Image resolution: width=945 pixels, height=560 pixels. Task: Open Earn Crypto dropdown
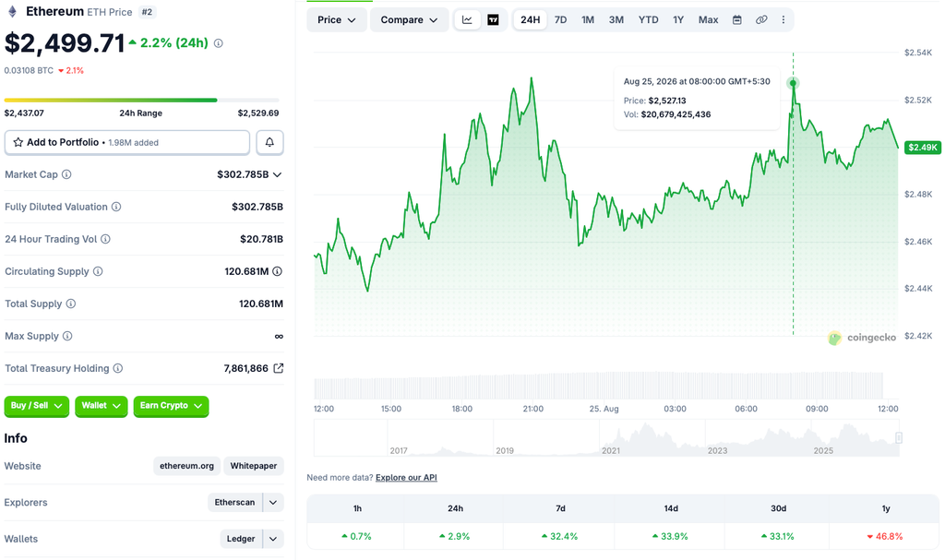(171, 406)
